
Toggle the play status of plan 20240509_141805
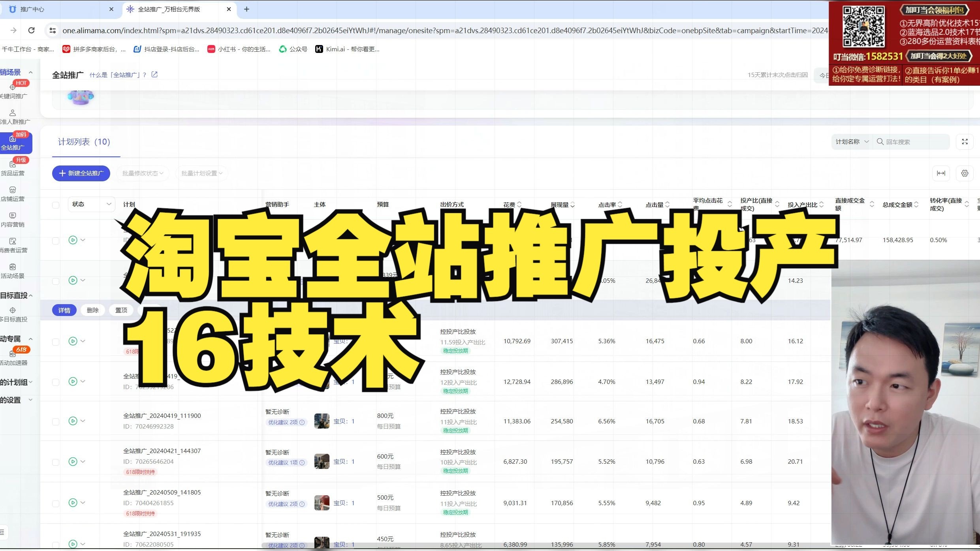point(72,503)
